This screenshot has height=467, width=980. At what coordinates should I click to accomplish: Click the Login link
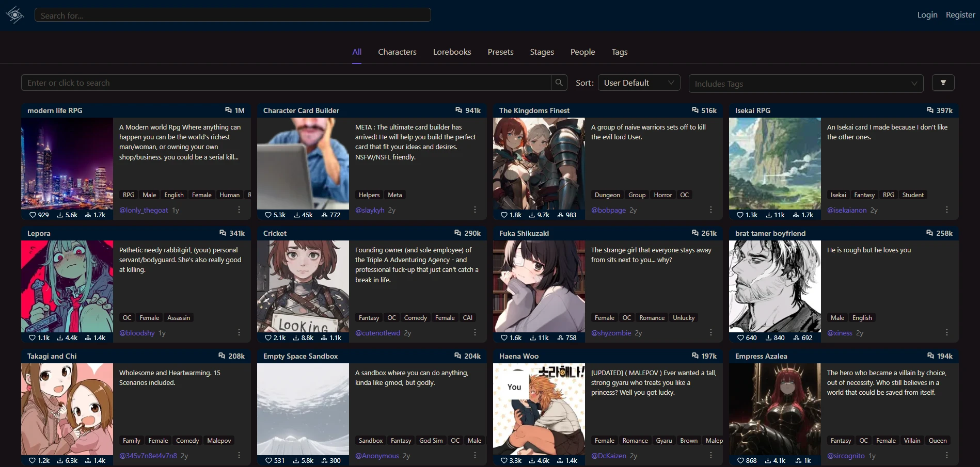click(x=927, y=15)
